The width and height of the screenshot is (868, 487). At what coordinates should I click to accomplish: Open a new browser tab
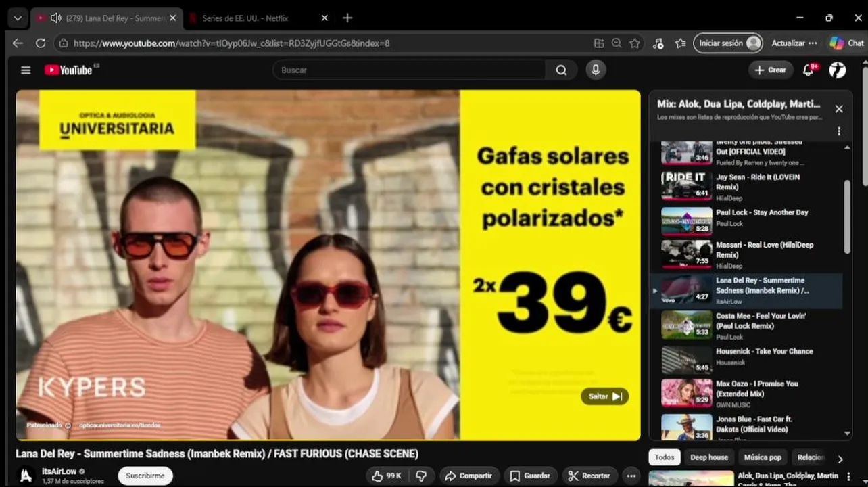pyautogui.click(x=347, y=18)
